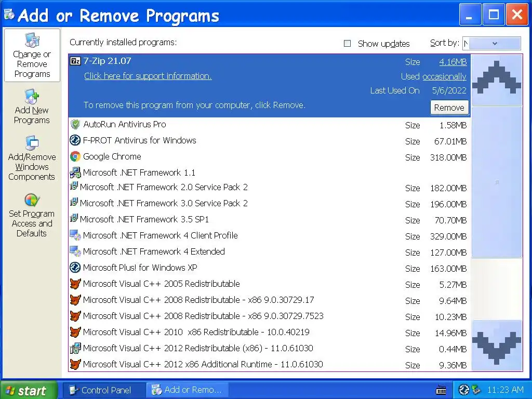Click the 11:23 AM taskbar clock
532x399 pixels.
click(x=505, y=390)
